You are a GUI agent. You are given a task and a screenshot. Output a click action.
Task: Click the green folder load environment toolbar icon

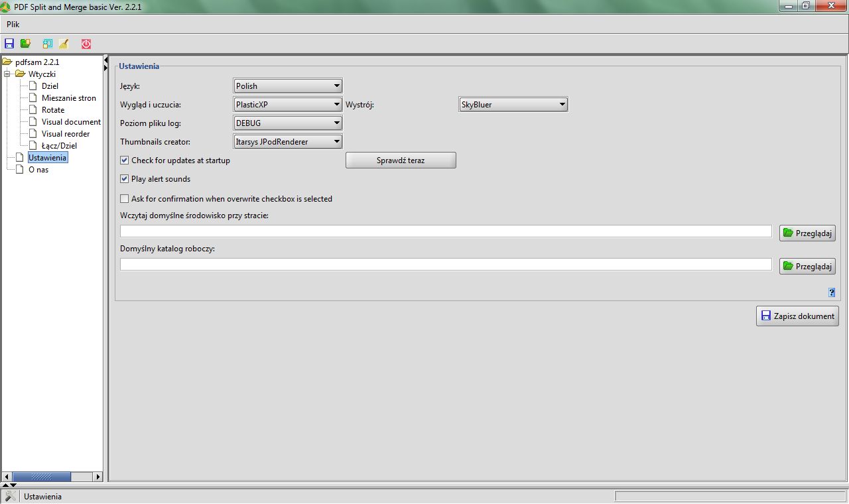[25, 44]
